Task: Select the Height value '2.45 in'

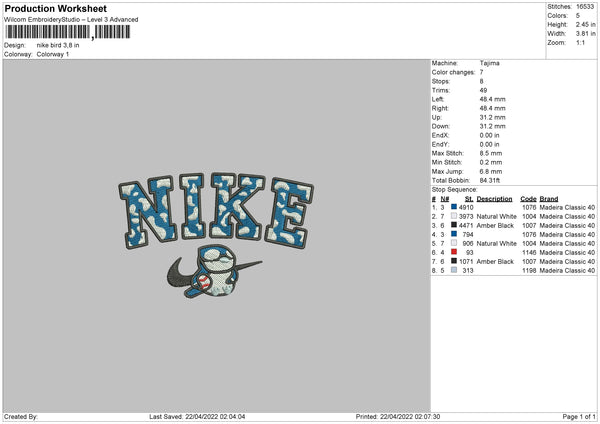Action: point(585,24)
